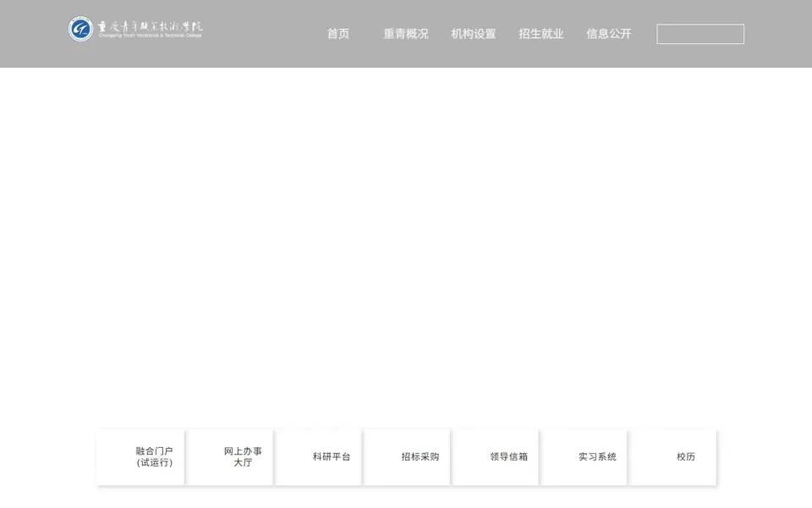Open the 领导信箱 quick link
The height and width of the screenshot is (508, 812).
click(x=495, y=456)
